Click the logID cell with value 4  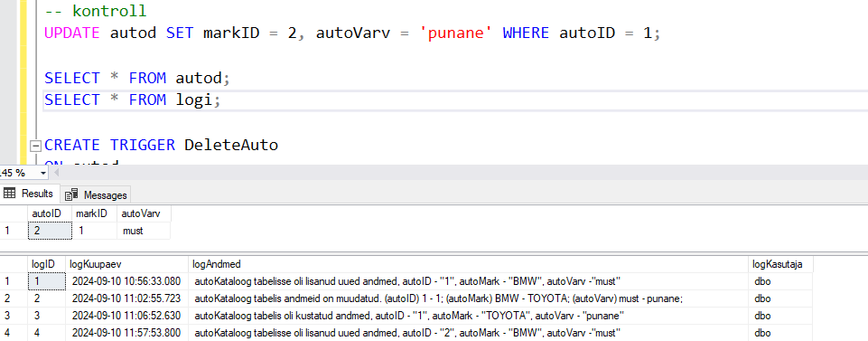click(46, 333)
